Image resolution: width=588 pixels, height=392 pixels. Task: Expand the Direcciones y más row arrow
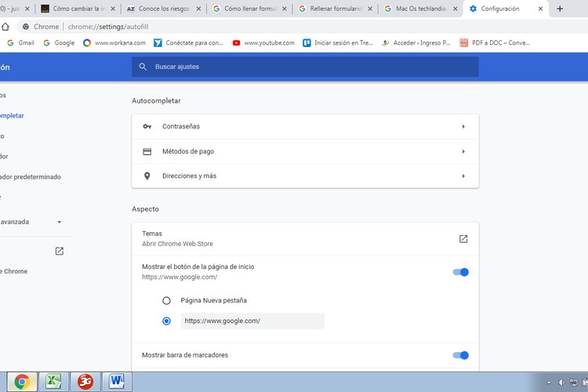click(x=463, y=176)
